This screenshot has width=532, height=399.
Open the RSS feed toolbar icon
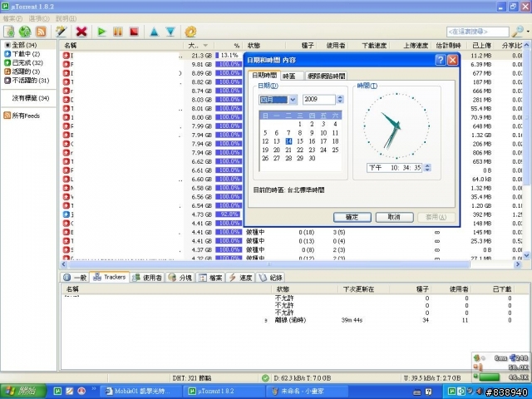click(41, 32)
